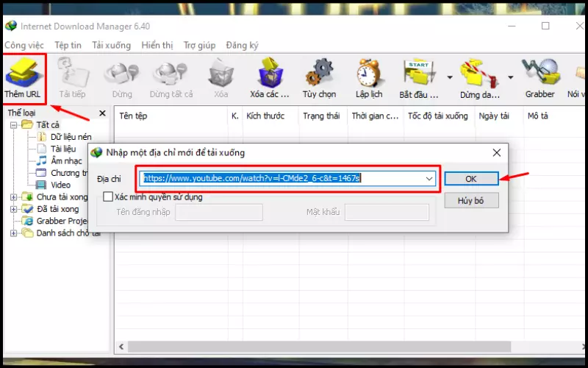Open Tùy chọn options gear icon
Viewport: 588px width, 368px height.
coord(319,72)
